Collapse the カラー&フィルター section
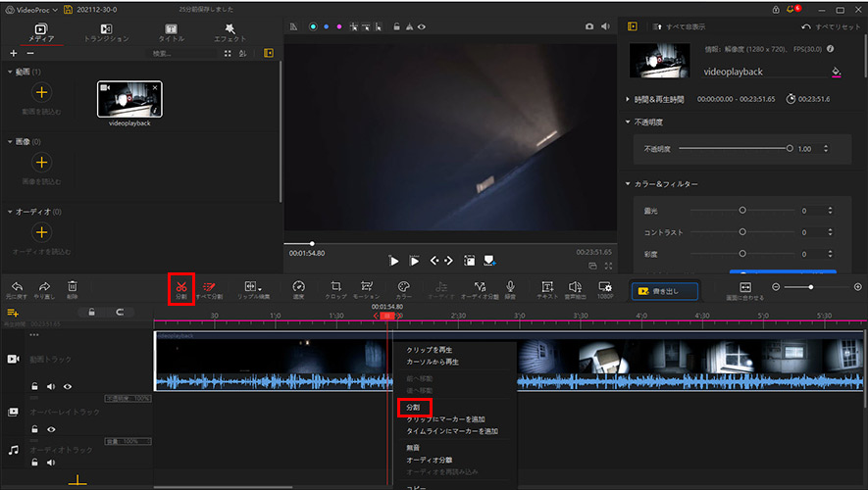 point(628,184)
